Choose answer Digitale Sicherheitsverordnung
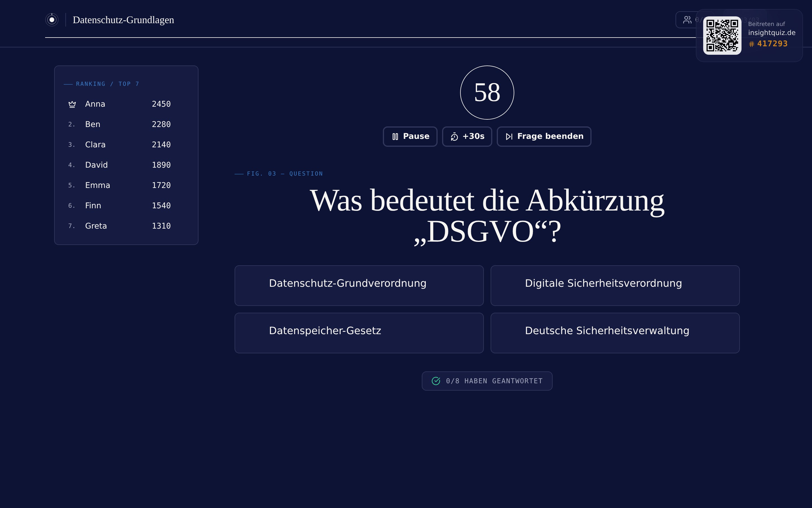 (615, 286)
